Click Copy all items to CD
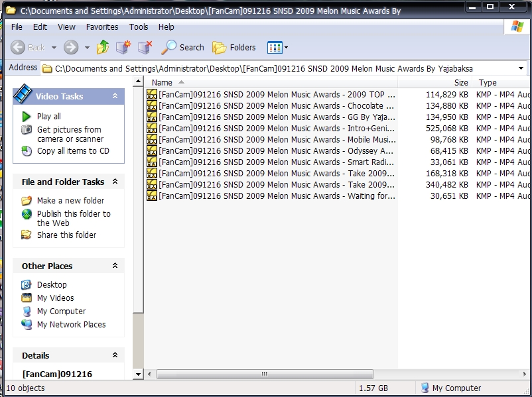This screenshot has width=532, height=397. pos(73,151)
